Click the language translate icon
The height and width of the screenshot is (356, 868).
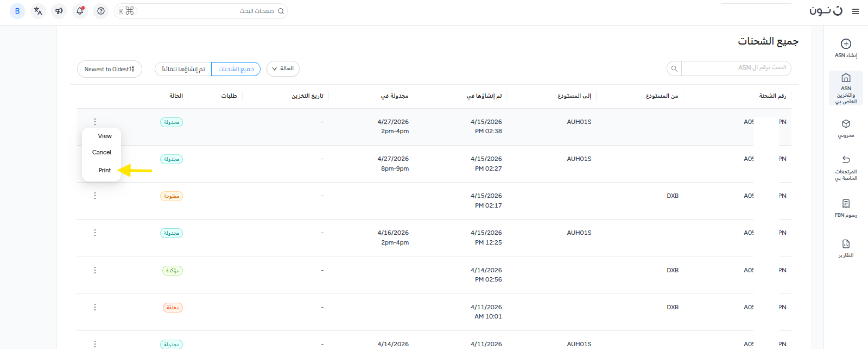pyautogui.click(x=38, y=11)
